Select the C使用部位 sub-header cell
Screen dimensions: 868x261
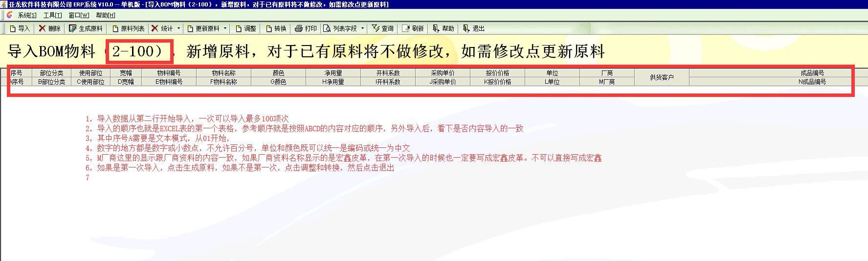click(x=91, y=82)
